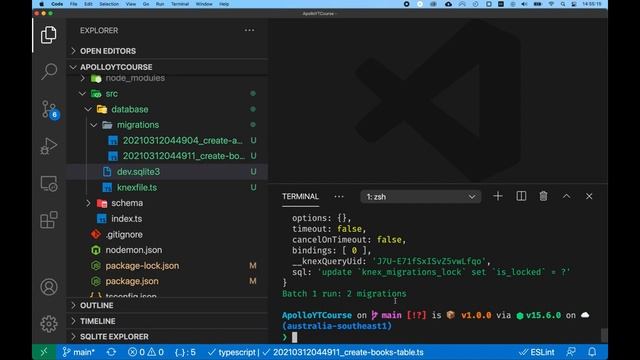Open the View menu
The width and height of the screenshot is (640, 360).
coord(131,4)
